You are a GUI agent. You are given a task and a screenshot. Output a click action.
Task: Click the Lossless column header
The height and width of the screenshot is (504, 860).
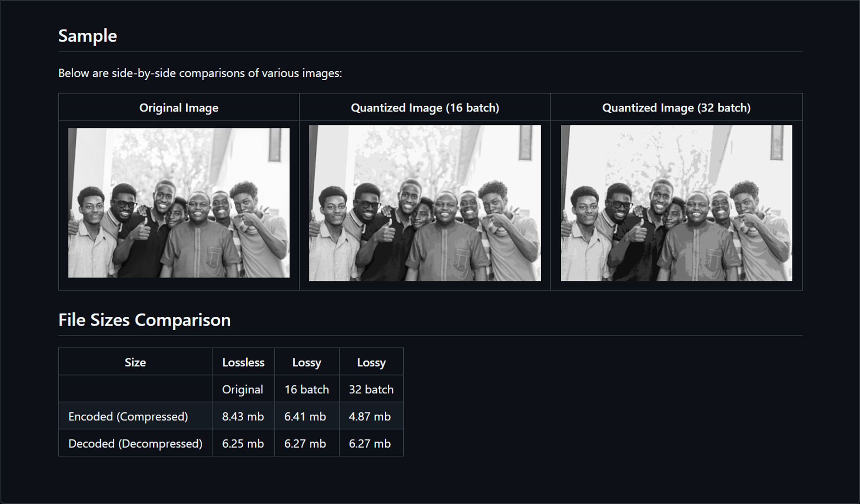click(243, 362)
